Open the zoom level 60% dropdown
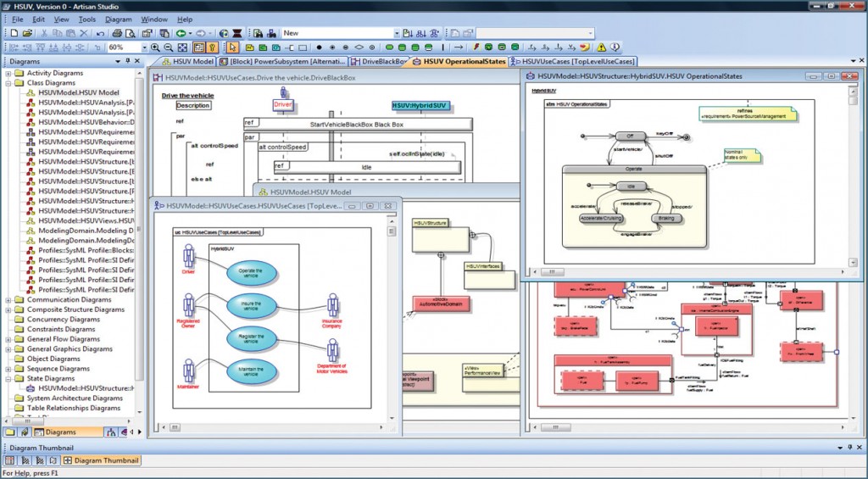Image resolution: width=868 pixels, height=479 pixels. (144, 47)
